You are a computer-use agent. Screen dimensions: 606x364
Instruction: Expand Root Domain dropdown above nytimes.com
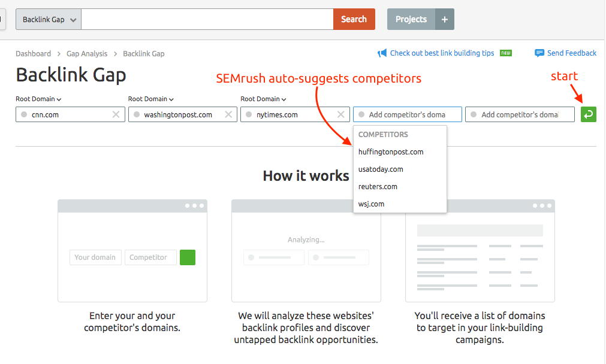coord(263,99)
